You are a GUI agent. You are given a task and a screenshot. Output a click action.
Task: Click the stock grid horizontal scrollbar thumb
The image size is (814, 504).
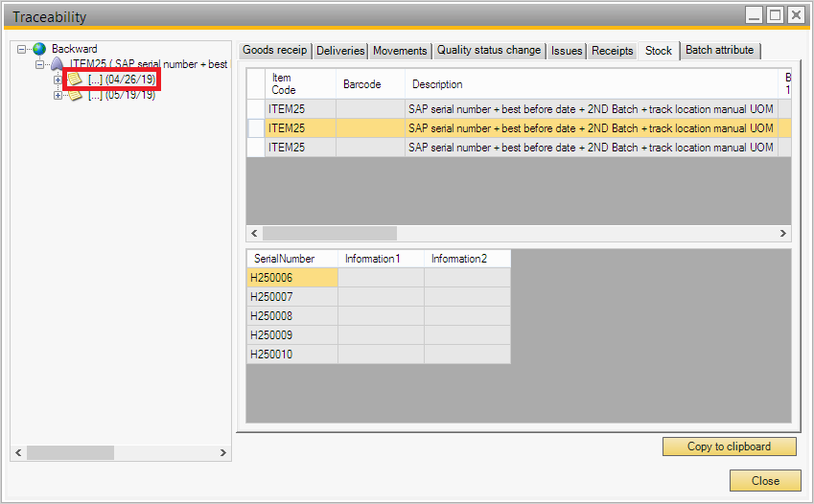(329, 233)
